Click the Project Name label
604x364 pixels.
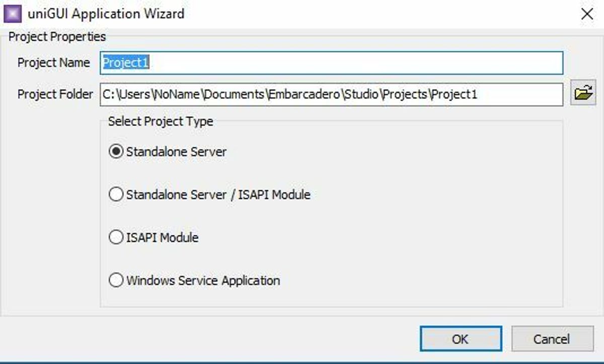click(x=54, y=63)
